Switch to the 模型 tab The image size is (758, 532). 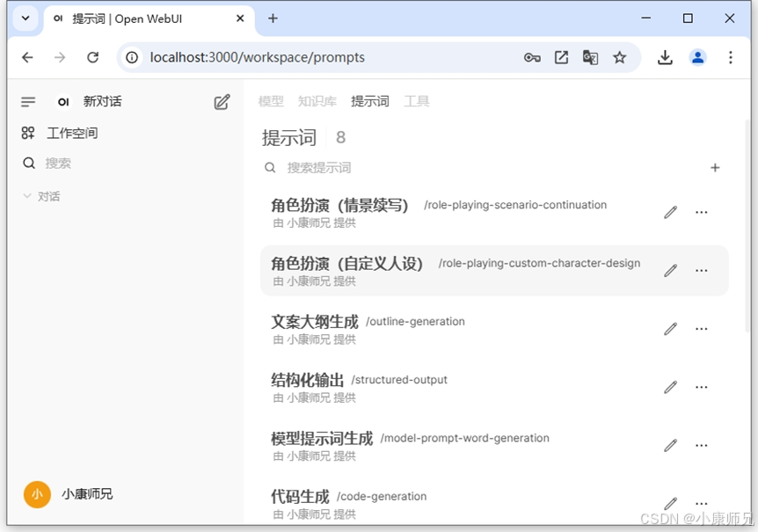click(x=270, y=101)
